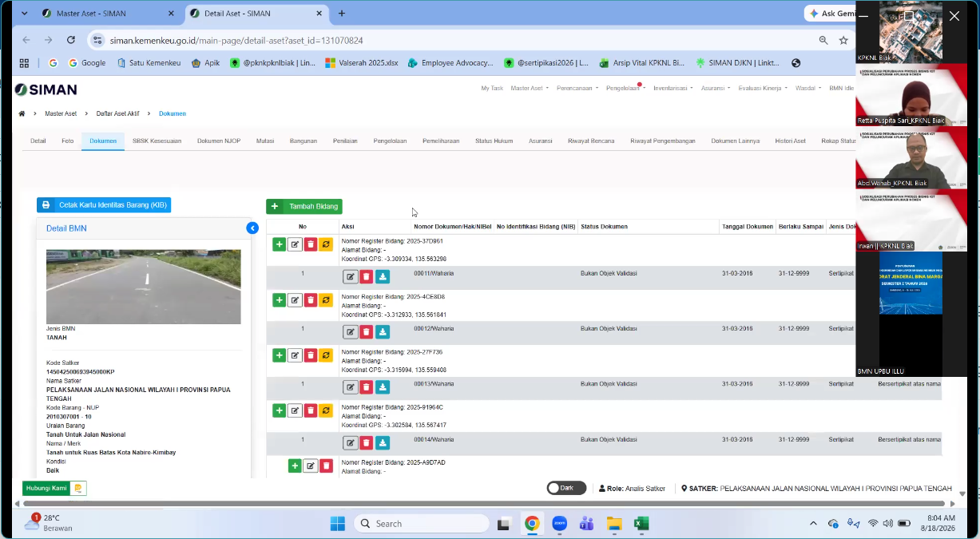
Task: Edit bidang register 2025-4CE8D8
Action: tap(295, 300)
